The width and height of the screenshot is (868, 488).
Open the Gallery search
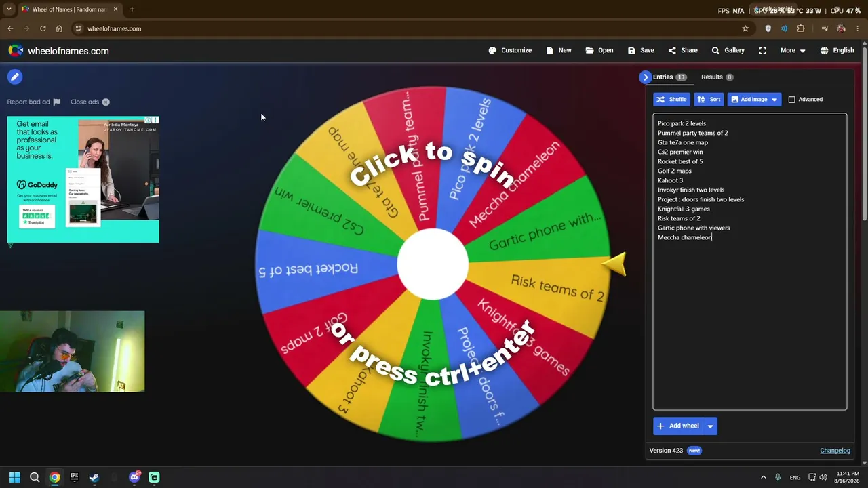[728, 50]
